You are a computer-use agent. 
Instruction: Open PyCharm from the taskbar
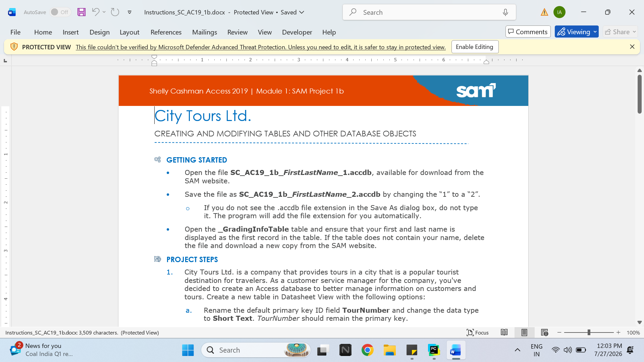pos(434,350)
